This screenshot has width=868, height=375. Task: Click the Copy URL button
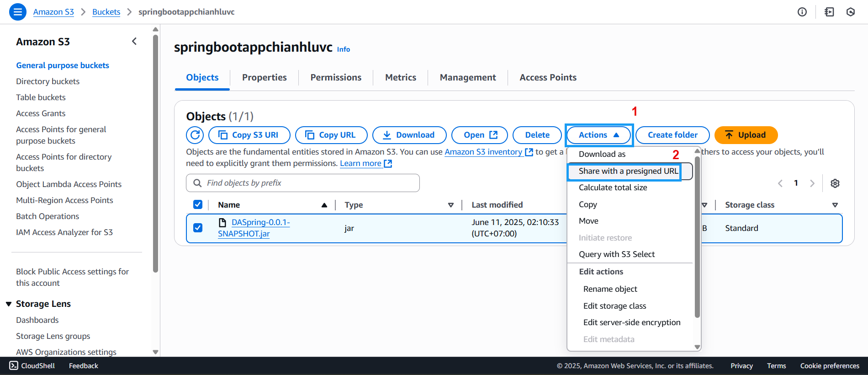coord(331,135)
